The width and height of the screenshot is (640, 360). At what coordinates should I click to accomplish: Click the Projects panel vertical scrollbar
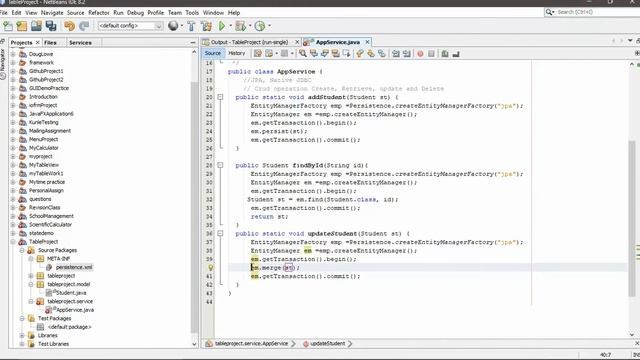(194, 208)
